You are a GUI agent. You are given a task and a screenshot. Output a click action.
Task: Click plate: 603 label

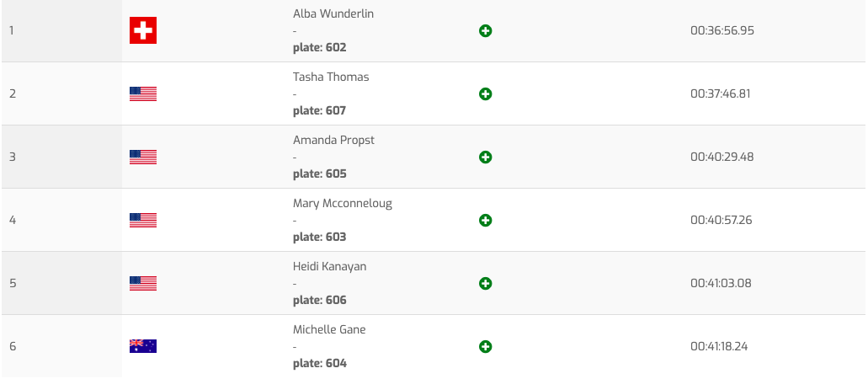[x=319, y=237]
